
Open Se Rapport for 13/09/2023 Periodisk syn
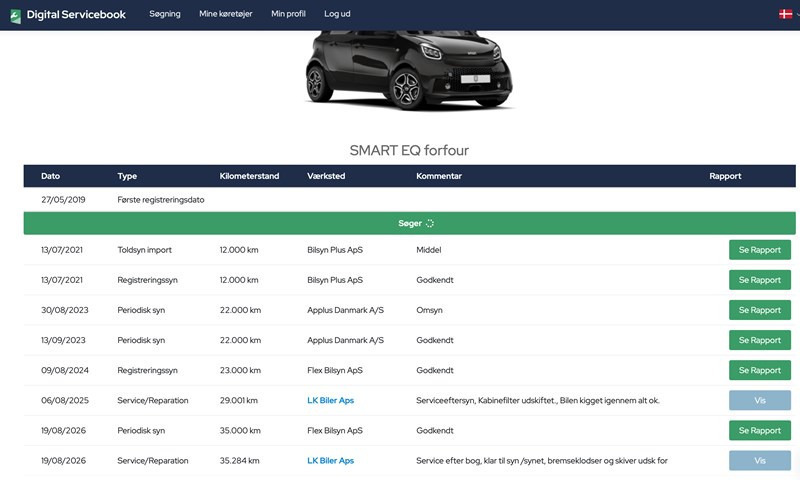(760, 340)
